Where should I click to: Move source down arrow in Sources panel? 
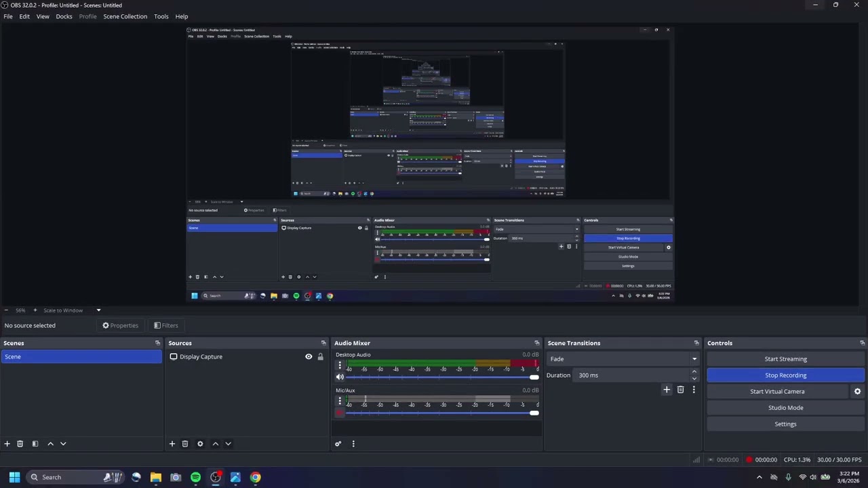228,444
